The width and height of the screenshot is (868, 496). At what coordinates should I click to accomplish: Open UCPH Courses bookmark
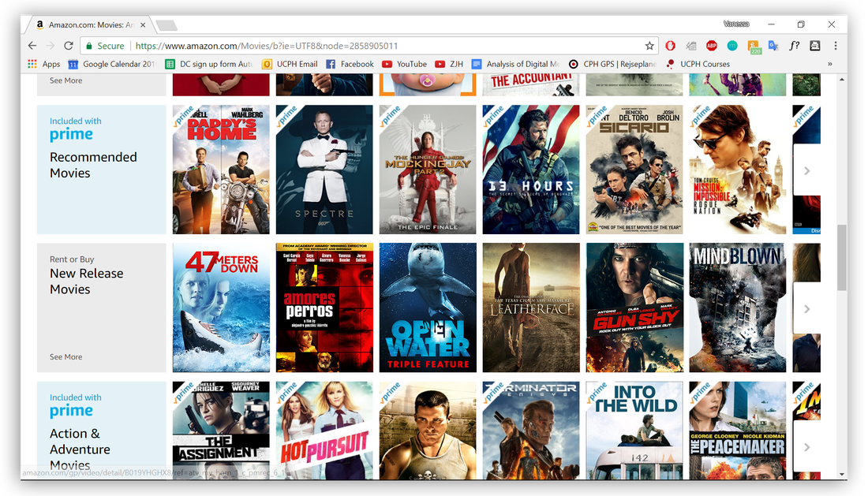coord(698,64)
